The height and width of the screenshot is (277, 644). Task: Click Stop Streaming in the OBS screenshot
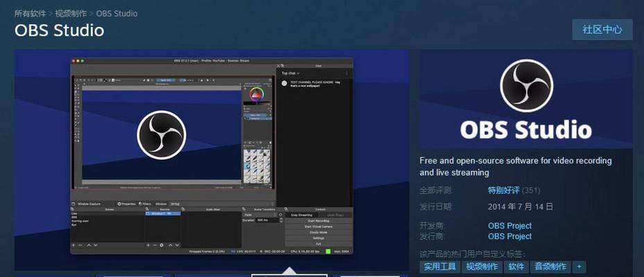(x=302, y=215)
